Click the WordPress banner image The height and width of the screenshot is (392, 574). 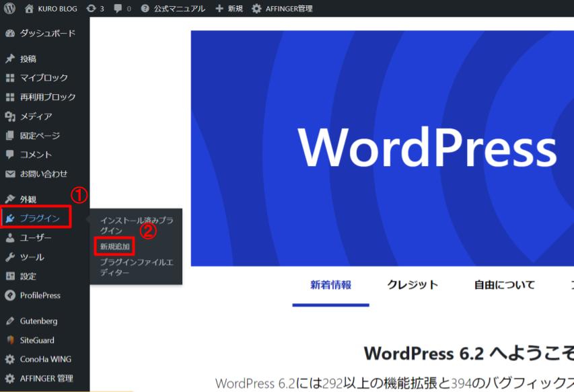pos(382,149)
